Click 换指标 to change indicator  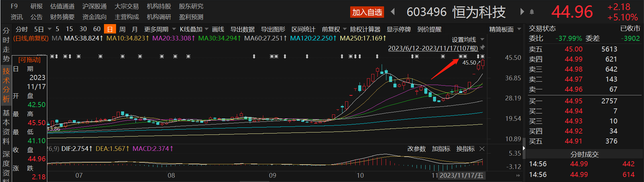pos(466,149)
